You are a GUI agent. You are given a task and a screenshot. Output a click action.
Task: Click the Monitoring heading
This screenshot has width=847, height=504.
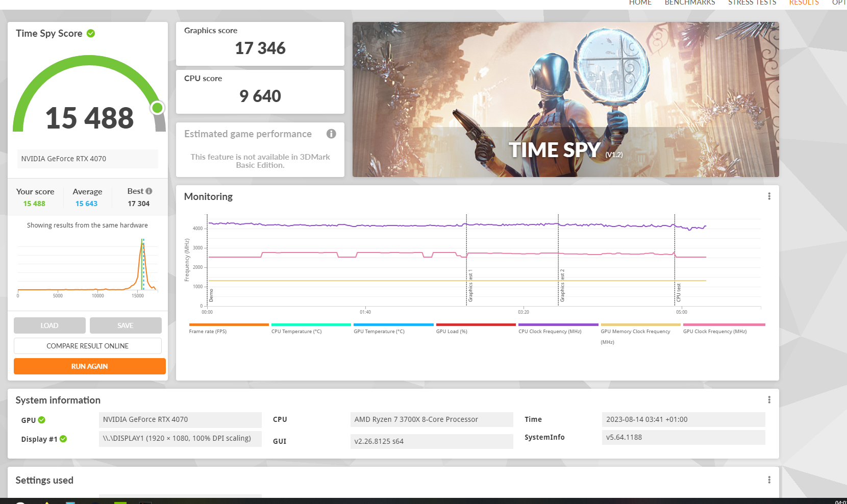point(208,196)
